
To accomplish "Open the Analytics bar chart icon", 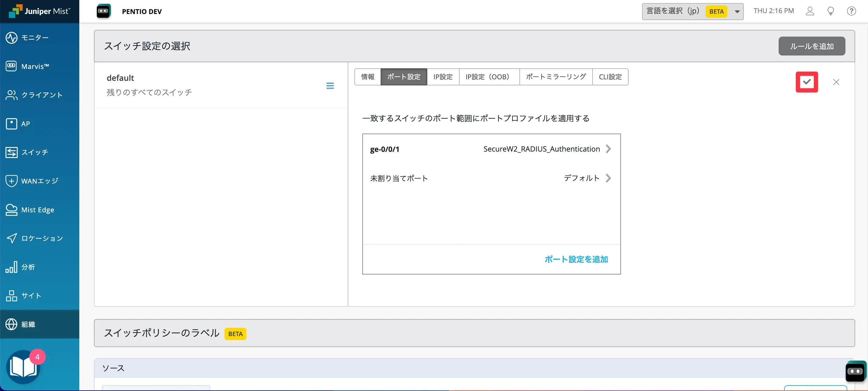I will [12, 267].
